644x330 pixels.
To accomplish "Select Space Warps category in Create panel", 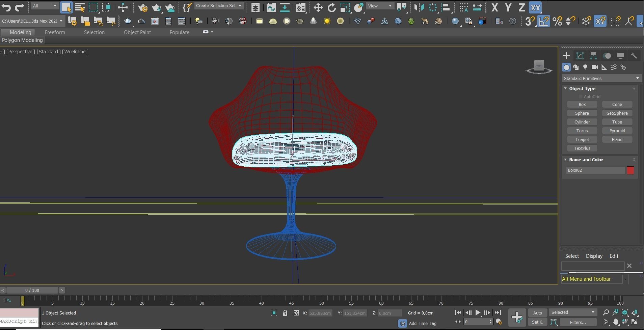I will 614,67.
